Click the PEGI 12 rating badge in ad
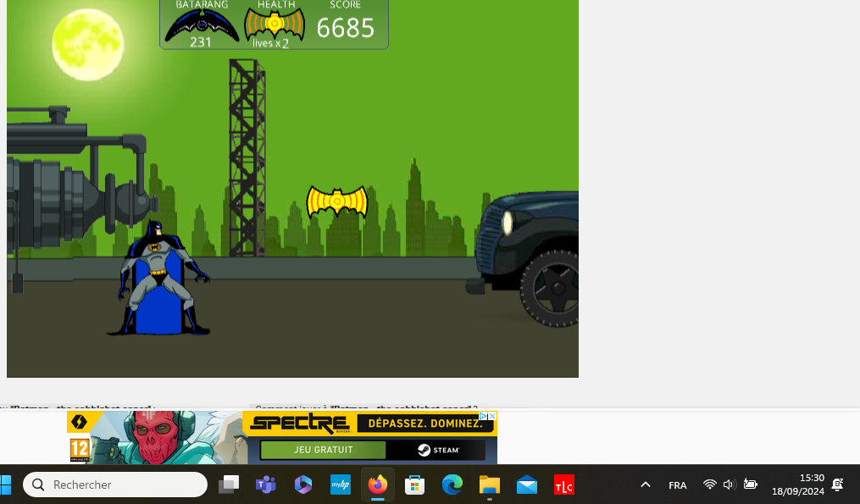This screenshot has height=504, width=860. coord(80,451)
